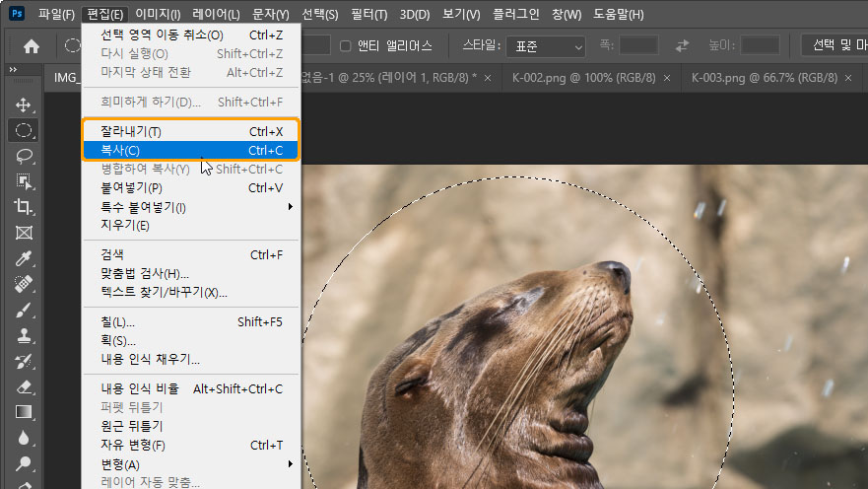Open the 이미지(I) menu
This screenshot has width=868, height=489.
[158, 15]
